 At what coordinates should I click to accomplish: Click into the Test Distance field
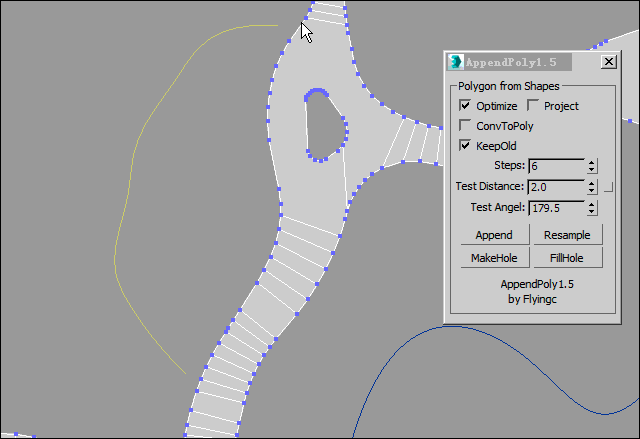coord(557,187)
